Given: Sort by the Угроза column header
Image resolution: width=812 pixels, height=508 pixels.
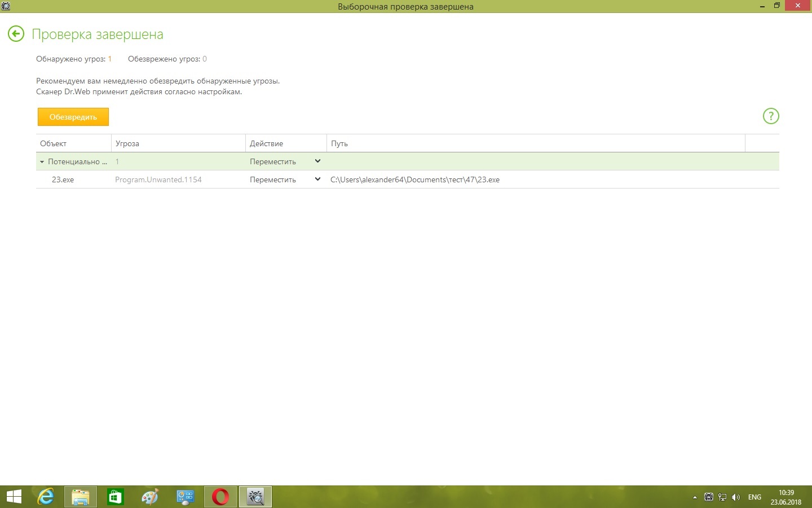Looking at the screenshot, I should (x=178, y=143).
